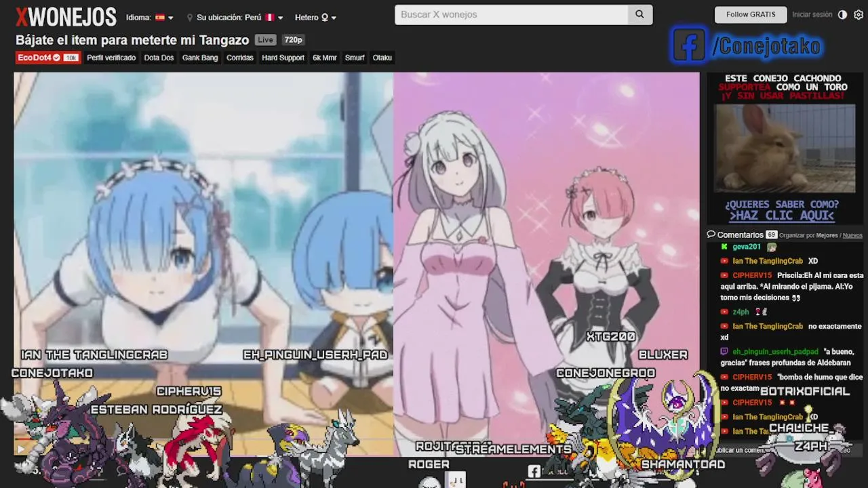This screenshot has width=868, height=488.
Task: Select the Smurf tag
Action: click(x=355, y=58)
